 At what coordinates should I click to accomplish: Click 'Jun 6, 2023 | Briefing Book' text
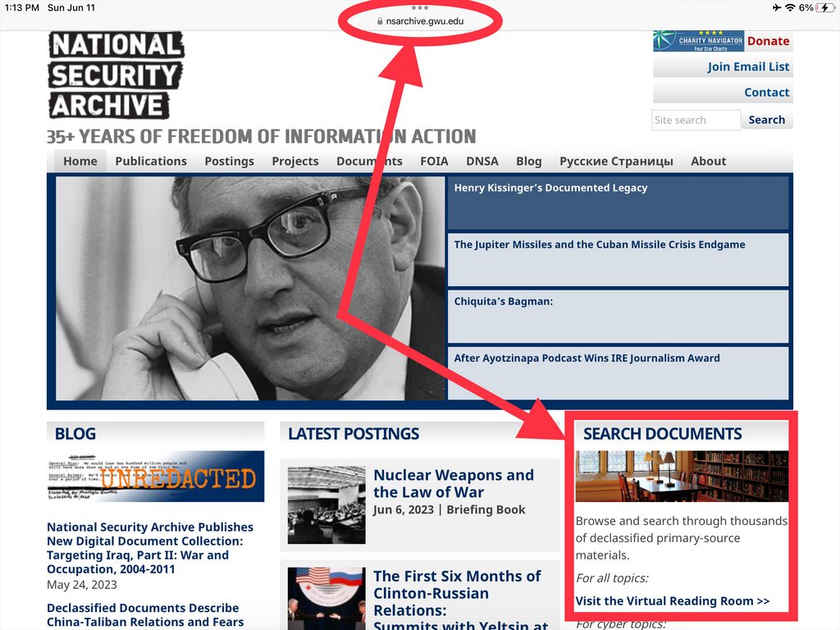click(450, 509)
